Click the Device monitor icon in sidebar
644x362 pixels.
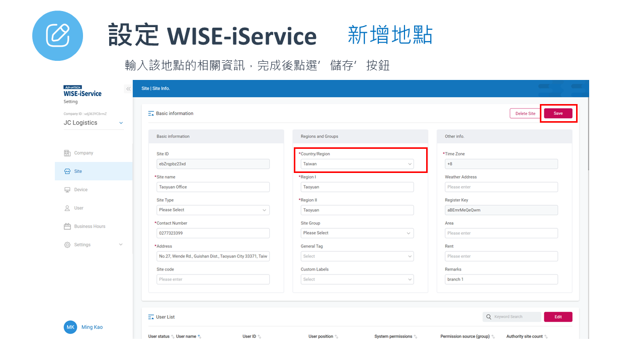tap(67, 190)
